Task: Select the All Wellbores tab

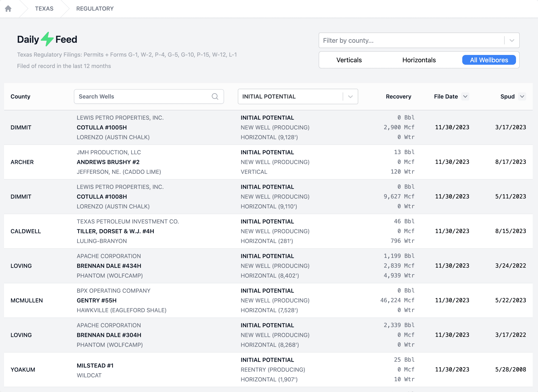Action: point(489,60)
